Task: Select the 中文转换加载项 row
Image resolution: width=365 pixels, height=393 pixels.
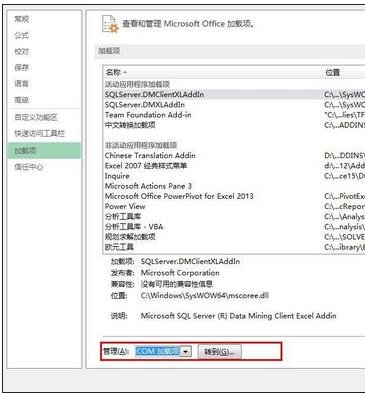Action: pyautogui.click(x=234, y=125)
